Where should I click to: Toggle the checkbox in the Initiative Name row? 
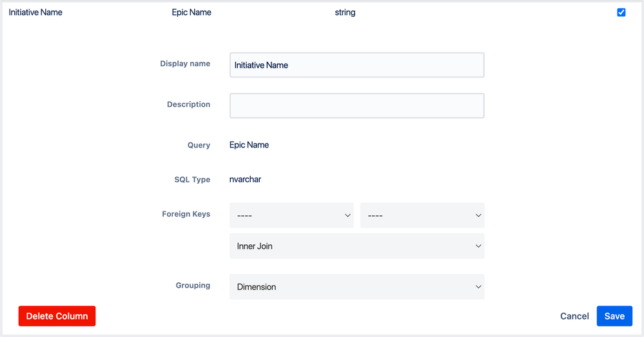[x=621, y=12]
